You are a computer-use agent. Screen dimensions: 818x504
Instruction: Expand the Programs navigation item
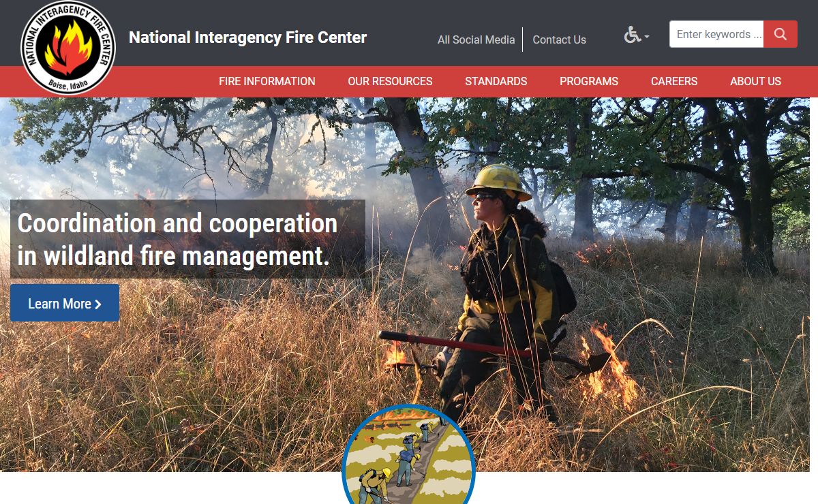(589, 81)
